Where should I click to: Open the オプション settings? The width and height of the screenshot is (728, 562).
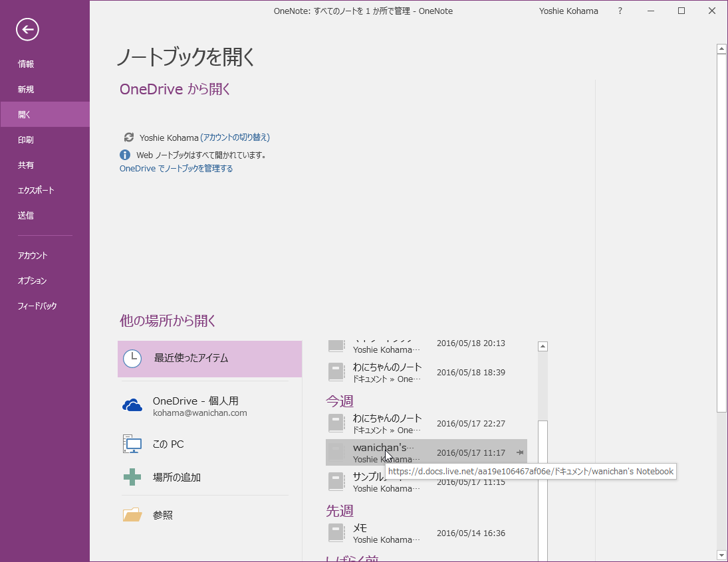click(x=45, y=281)
